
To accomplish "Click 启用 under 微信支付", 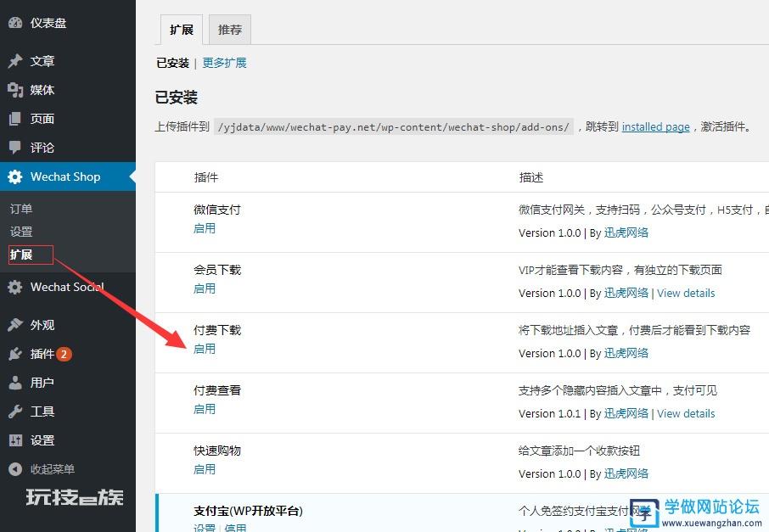I will pyautogui.click(x=205, y=228).
